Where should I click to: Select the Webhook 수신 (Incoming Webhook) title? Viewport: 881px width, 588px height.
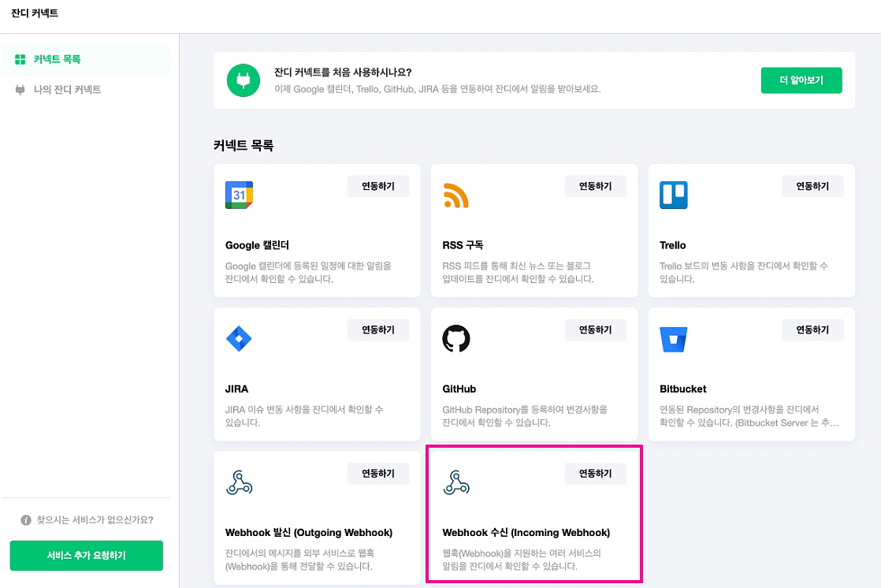[x=526, y=533]
